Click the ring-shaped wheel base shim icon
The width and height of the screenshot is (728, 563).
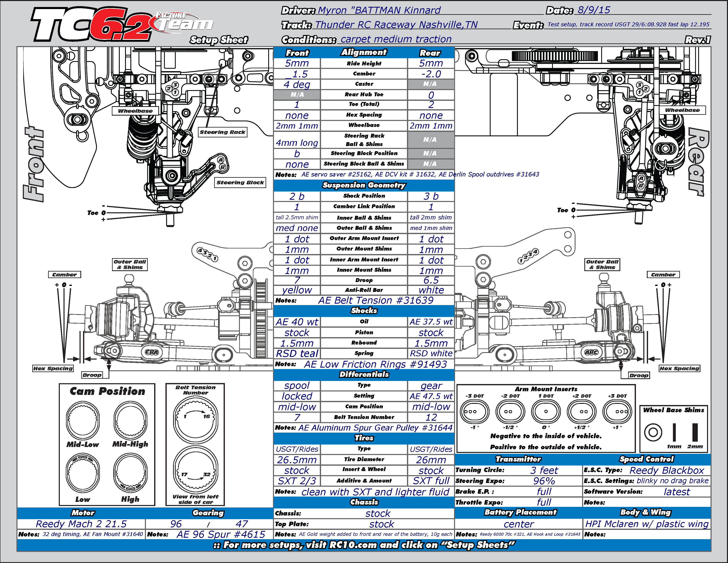tap(653, 433)
